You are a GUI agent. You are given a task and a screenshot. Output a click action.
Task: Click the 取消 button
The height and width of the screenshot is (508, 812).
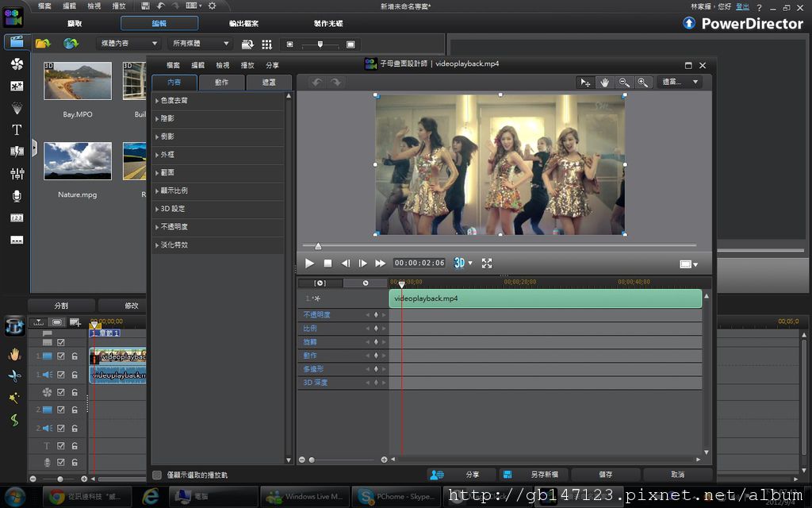pyautogui.click(x=677, y=475)
